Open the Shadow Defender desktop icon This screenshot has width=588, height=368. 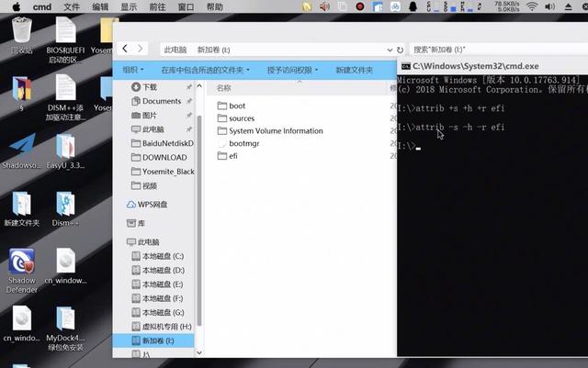(x=21, y=264)
